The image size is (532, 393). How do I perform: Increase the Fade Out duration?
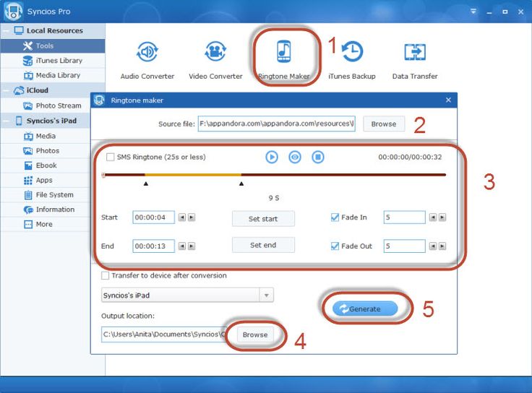tap(442, 246)
